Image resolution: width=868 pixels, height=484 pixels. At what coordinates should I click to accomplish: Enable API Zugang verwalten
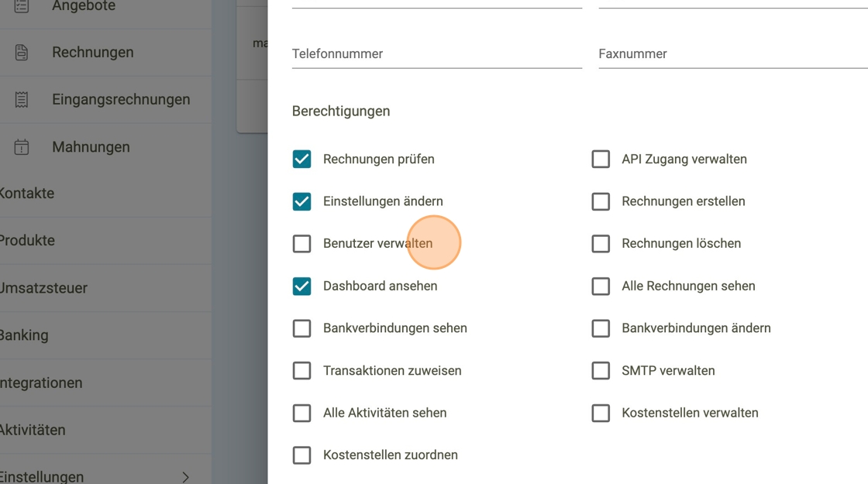point(601,160)
